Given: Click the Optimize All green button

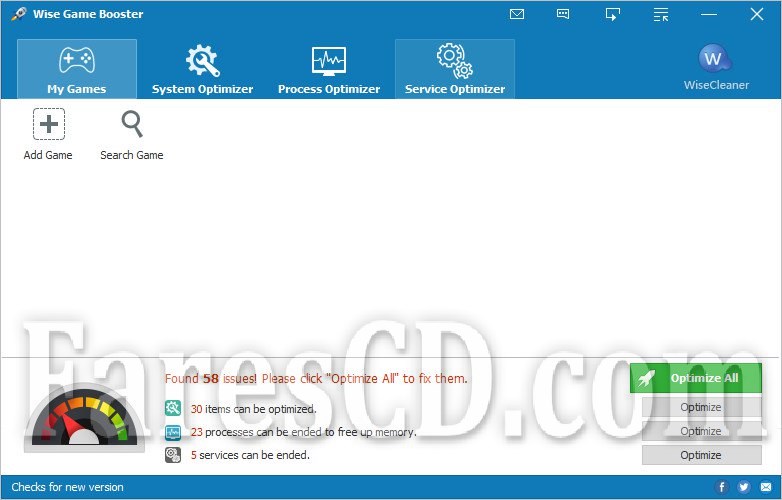Looking at the screenshot, I should click(x=696, y=378).
